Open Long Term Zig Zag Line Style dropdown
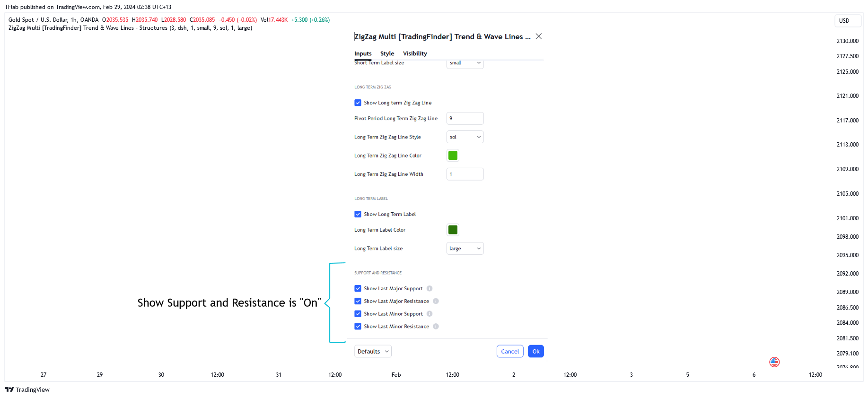The width and height of the screenshot is (868, 398). pyautogui.click(x=465, y=137)
